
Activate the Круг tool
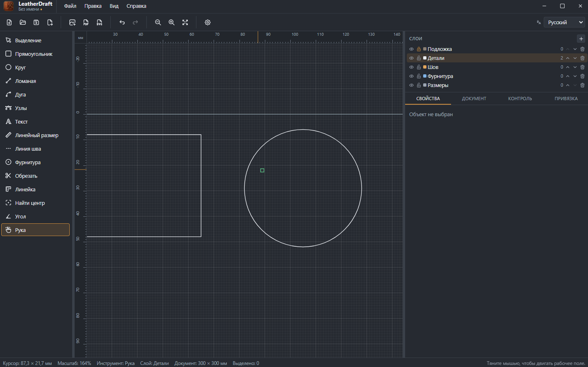click(x=35, y=67)
